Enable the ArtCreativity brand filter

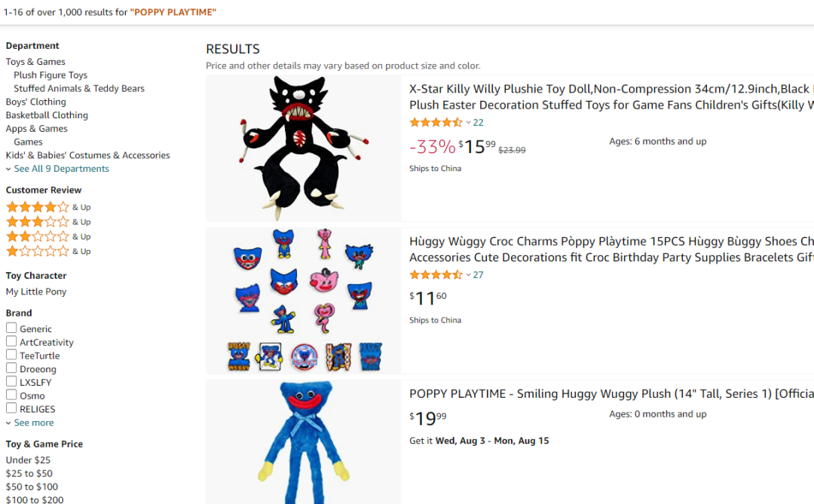[x=11, y=341]
